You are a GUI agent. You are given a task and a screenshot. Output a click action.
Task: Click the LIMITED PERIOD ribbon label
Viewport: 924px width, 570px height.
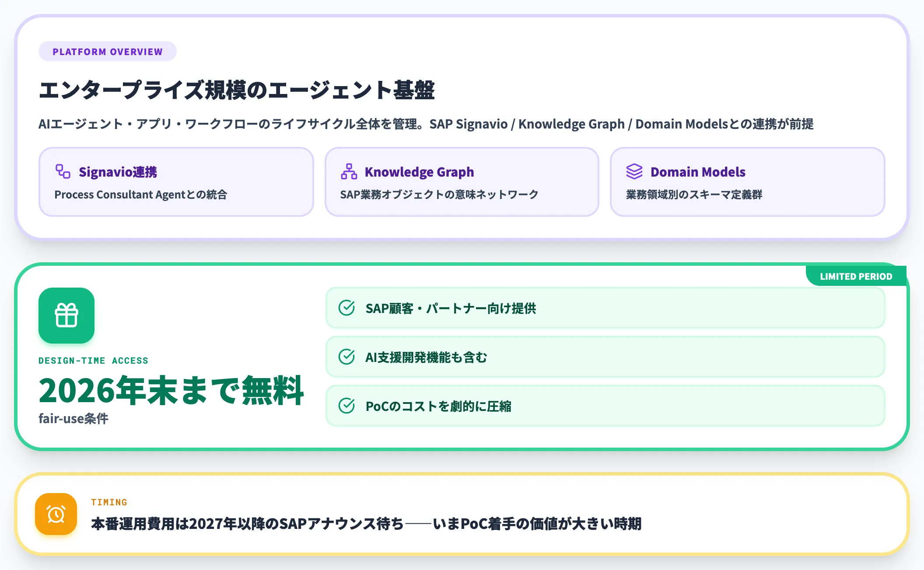tap(856, 276)
